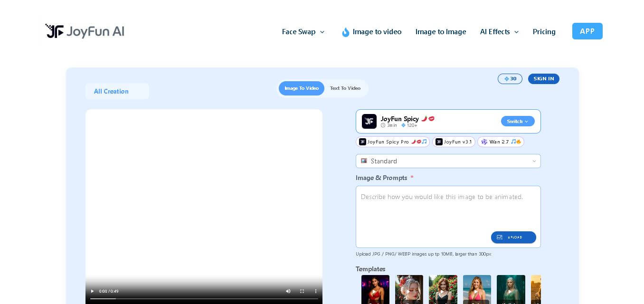Select template with woman in red dress

tap(375, 289)
